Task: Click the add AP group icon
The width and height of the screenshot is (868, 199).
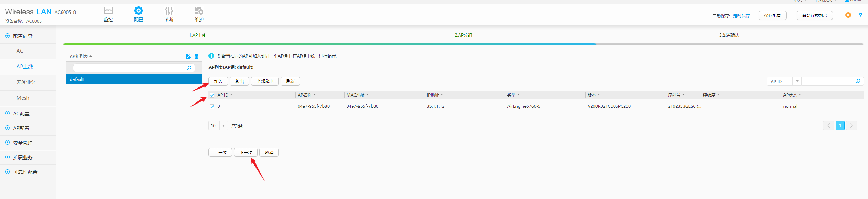Action: [188, 56]
